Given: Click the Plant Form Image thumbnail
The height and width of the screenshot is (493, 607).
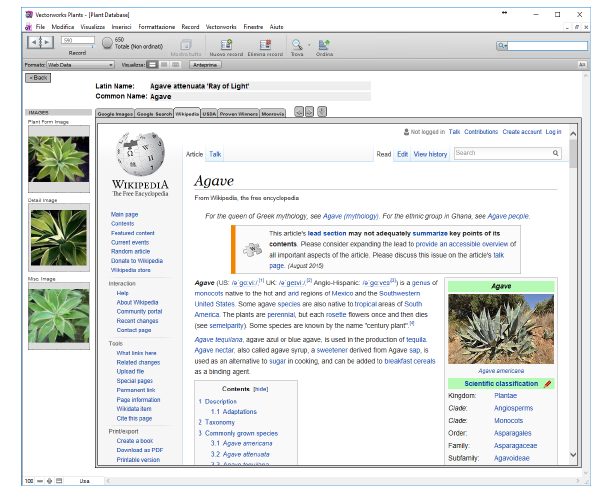Looking at the screenshot, I should click(x=59, y=159).
